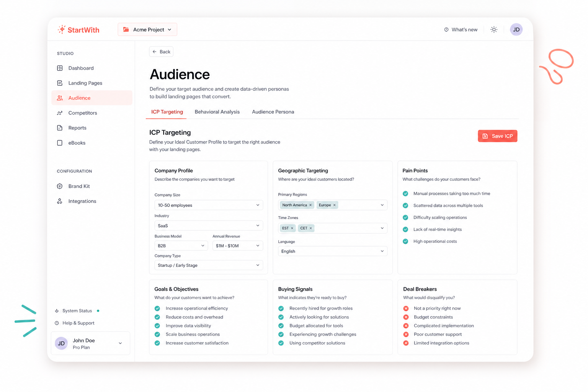
Task: Toggle Budget constraints deal breaker
Action: click(406, 317)
